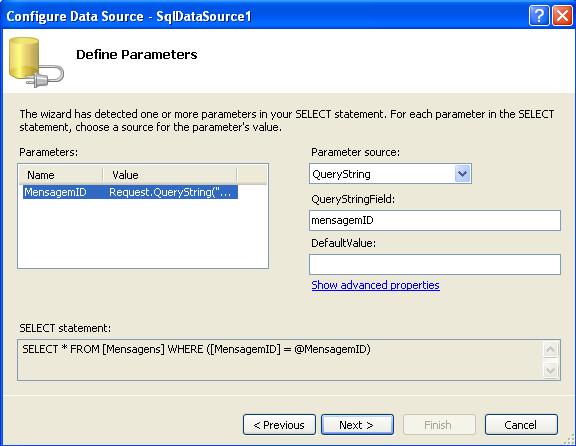Click the Value column header

tap(170, 175)
